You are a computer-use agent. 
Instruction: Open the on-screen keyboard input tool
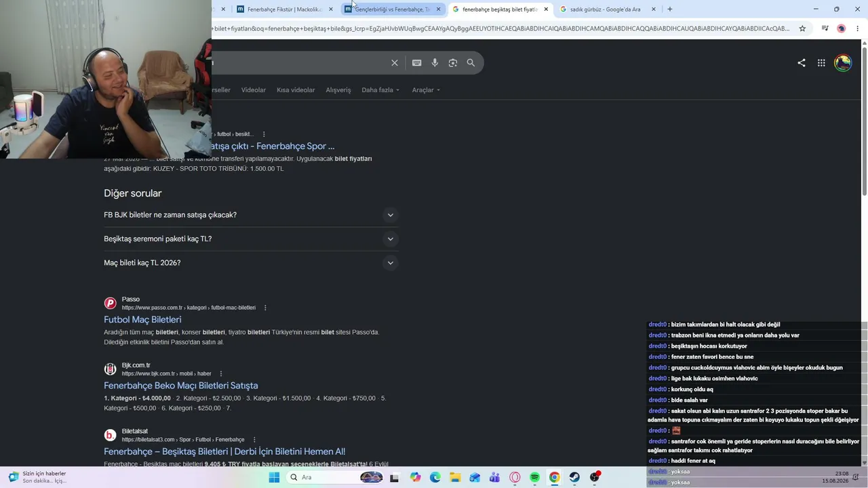click(x=416, y=63)
